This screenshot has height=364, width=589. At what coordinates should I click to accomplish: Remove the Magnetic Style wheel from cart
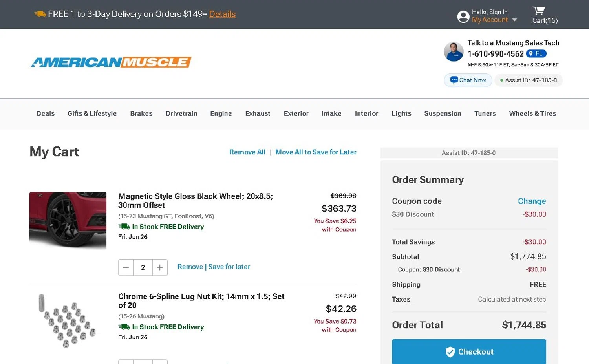click(190, 267)
